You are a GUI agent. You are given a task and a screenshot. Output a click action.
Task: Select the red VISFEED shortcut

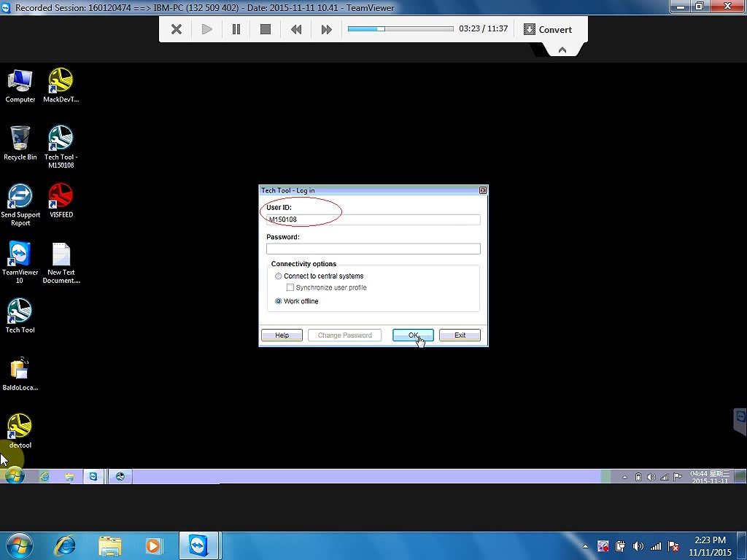61,201
